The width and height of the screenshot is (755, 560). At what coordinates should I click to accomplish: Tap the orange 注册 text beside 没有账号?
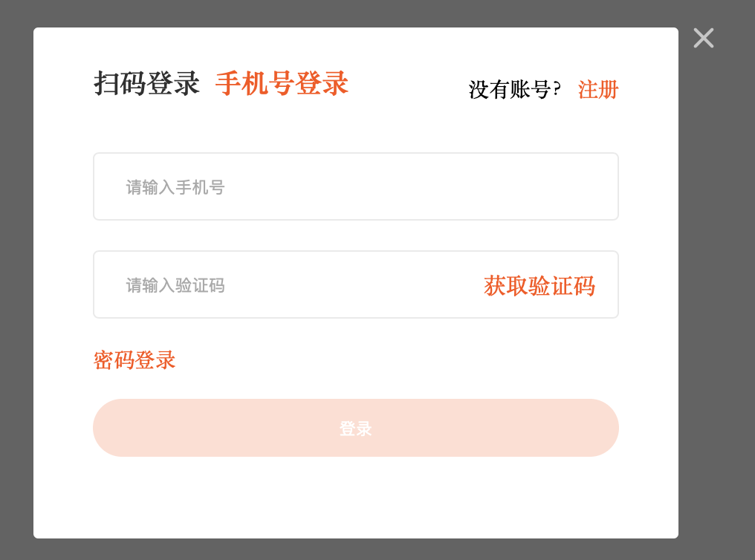(598, 90)
